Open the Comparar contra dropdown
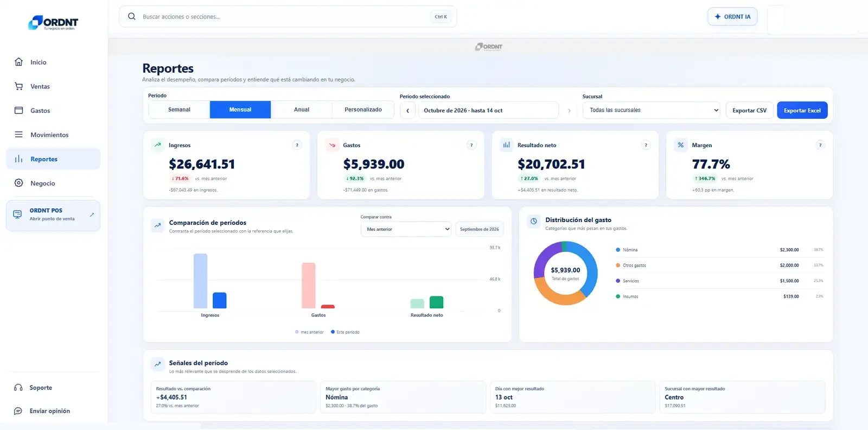Viewport: 868px width, 430px height. click(406, 229)
